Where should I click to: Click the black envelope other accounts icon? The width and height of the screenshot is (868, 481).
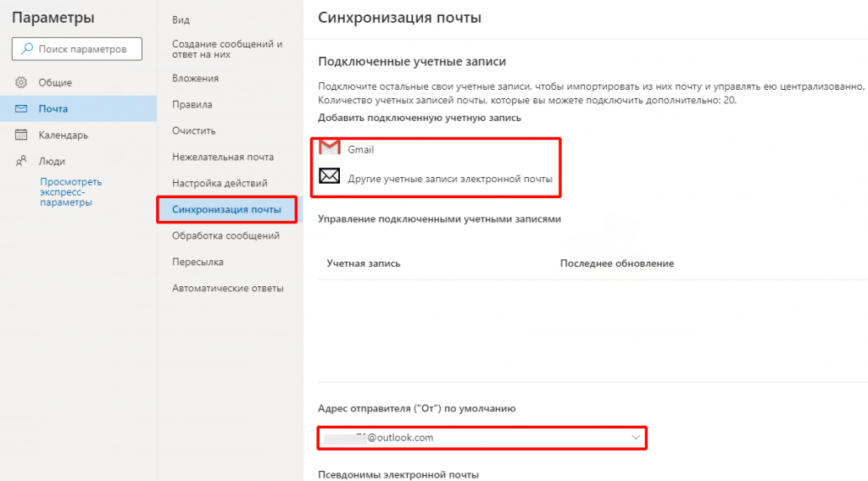330,178
